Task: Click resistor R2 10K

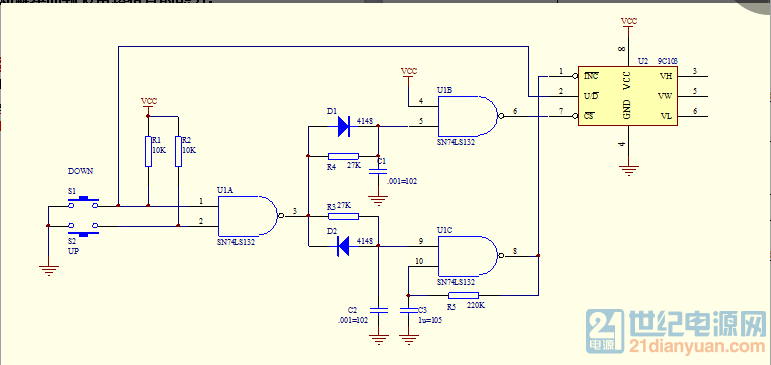Action: tap(178, 152)
